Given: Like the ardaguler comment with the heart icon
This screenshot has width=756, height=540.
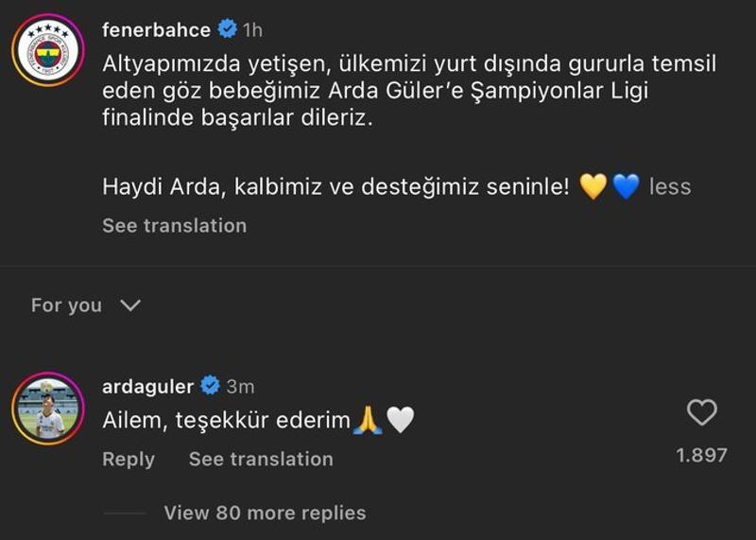Looking at the screenshot, I should click(701, 412).
